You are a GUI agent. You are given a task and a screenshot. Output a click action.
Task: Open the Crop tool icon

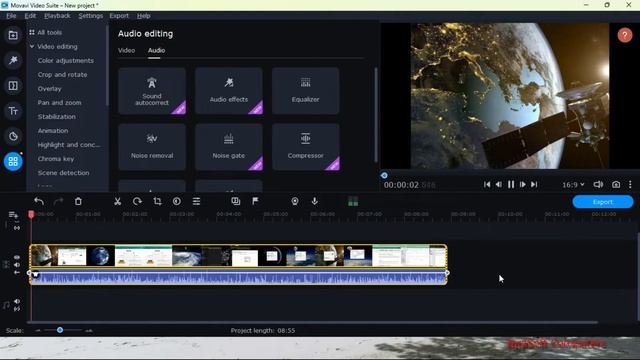click(x=157, y=201)
